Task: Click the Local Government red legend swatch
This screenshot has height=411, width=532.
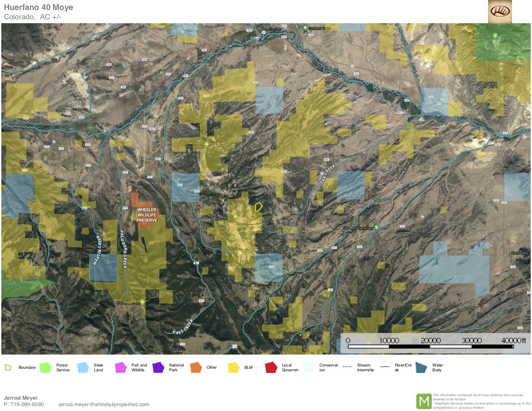Action: 271,367
